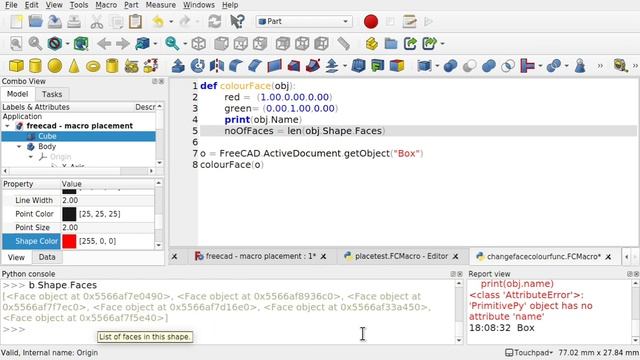Set isometric view icon
Image resolution: width=640 pixels, height=360 pixels.
198,44
